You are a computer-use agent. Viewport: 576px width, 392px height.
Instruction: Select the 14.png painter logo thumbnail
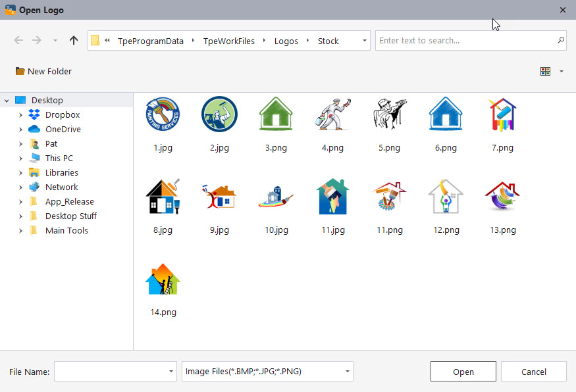(163, 279)
